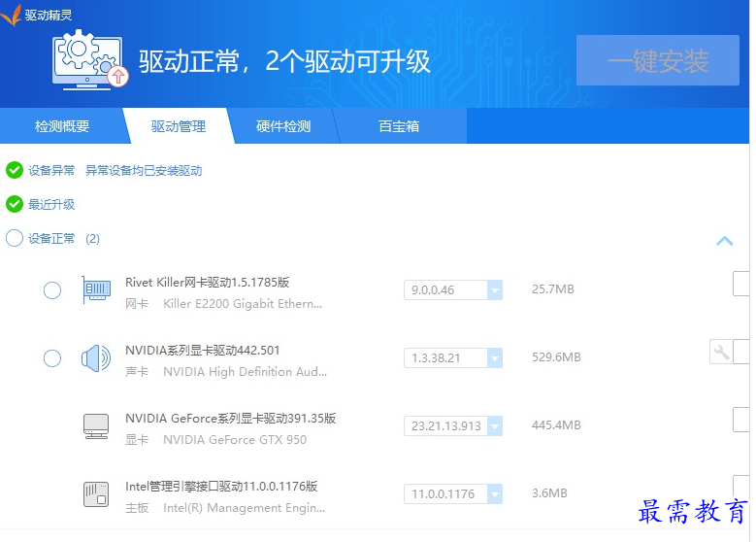
Task: Click NVIDIA GeForce系列显卡驱动391.35版 title
Action: (x=230, y=419)
